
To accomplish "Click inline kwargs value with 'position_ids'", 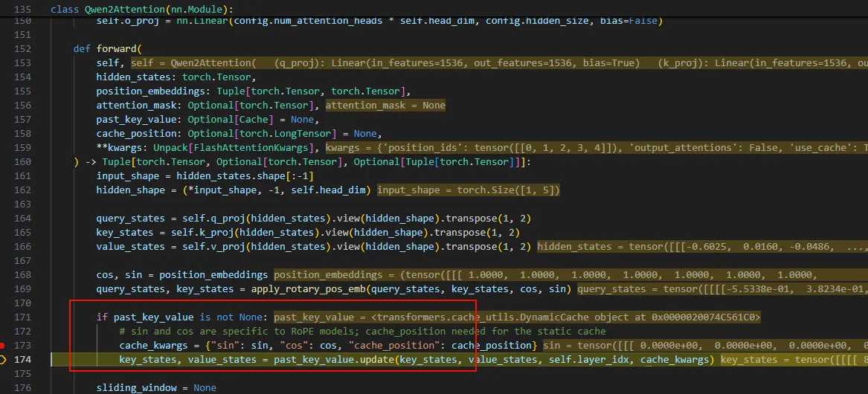I will click(597, 148).
